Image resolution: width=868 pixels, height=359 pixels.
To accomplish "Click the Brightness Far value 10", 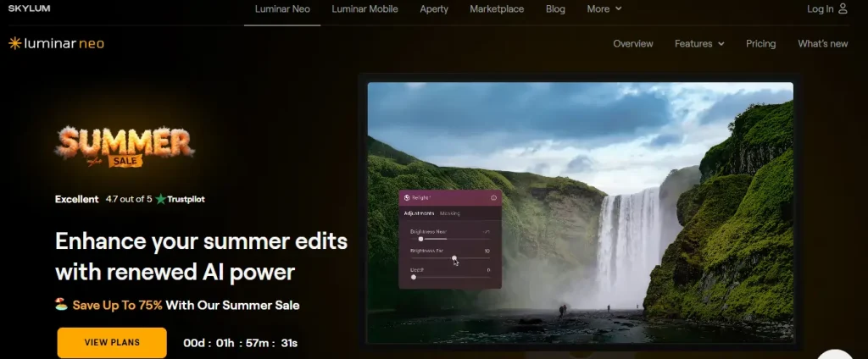I will (x=487, y=251).
